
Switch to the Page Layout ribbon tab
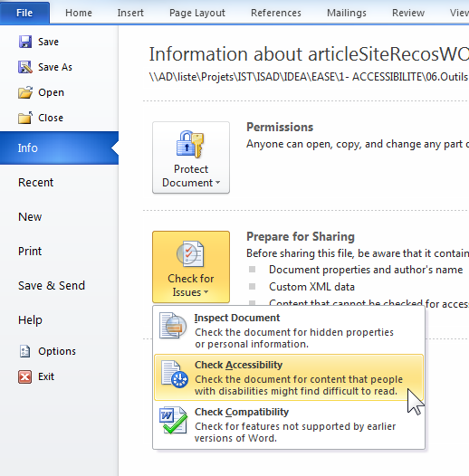(x=197, y=13)
